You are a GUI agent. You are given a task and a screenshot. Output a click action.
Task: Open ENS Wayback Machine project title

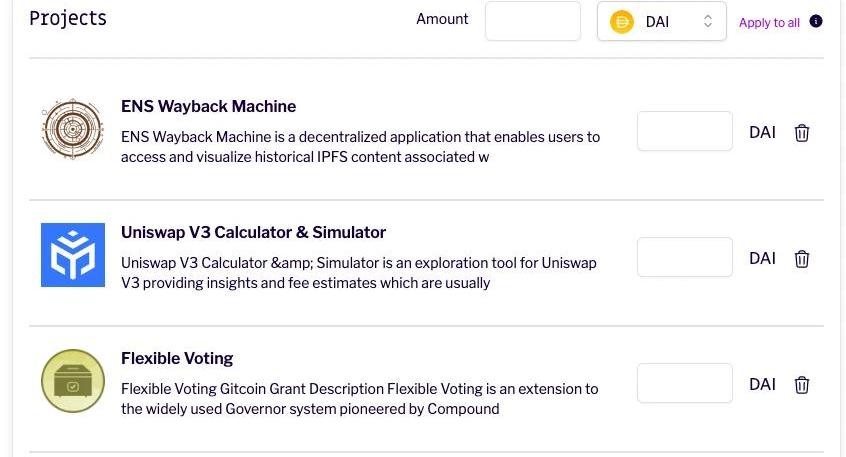208,106
